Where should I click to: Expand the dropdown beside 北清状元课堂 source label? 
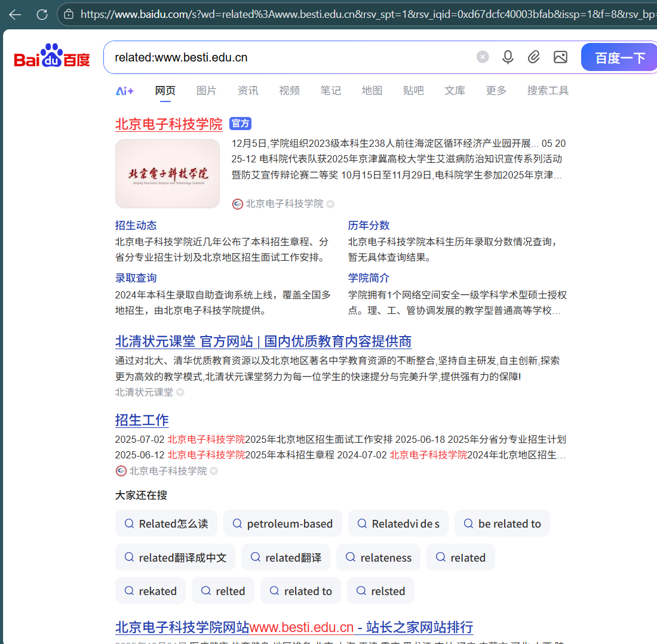pyautogui.click(x=182, y=392)
